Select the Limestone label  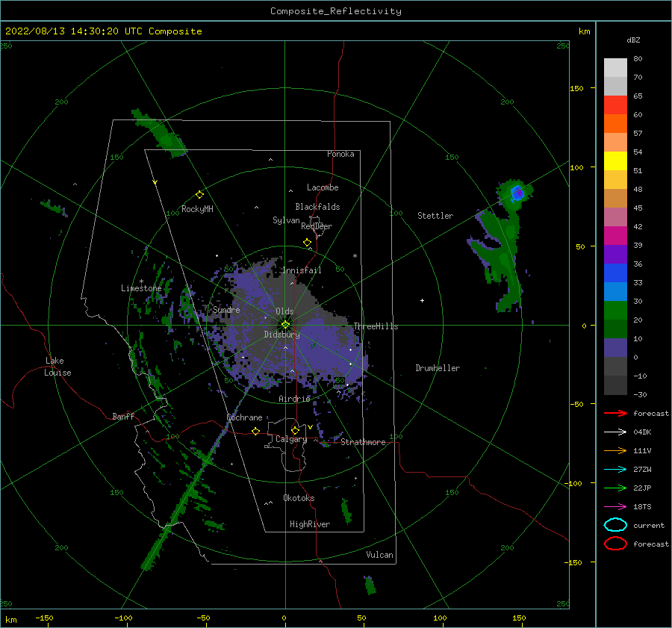pos(141,288)
